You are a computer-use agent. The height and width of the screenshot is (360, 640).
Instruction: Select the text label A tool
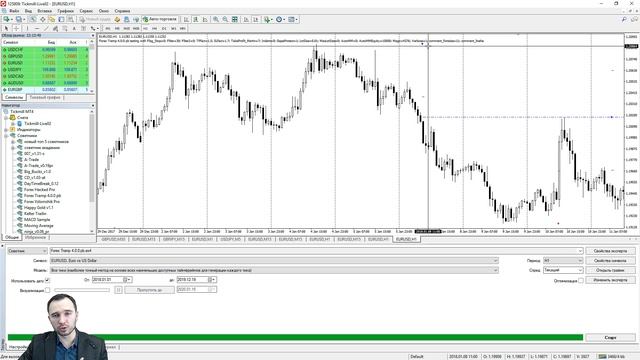[74, 28]
